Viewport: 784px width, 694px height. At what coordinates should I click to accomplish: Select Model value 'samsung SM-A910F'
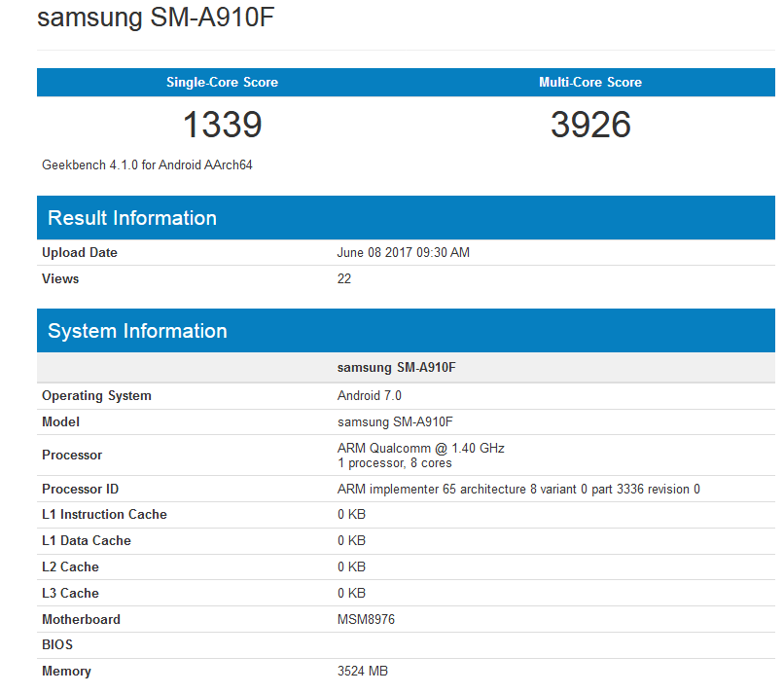click(x=395, y=421)
